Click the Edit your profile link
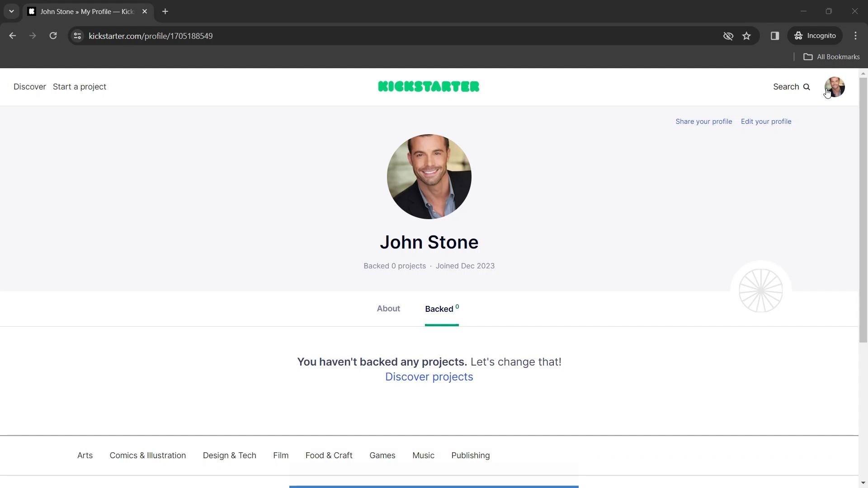The image size is (868, 488). 766,121
